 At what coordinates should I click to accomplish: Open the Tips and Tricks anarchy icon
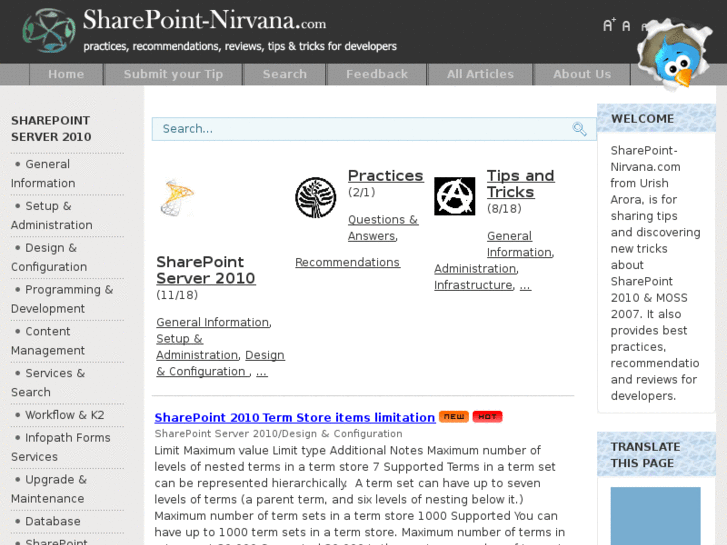pyautogui.click(x=454, y=196)
